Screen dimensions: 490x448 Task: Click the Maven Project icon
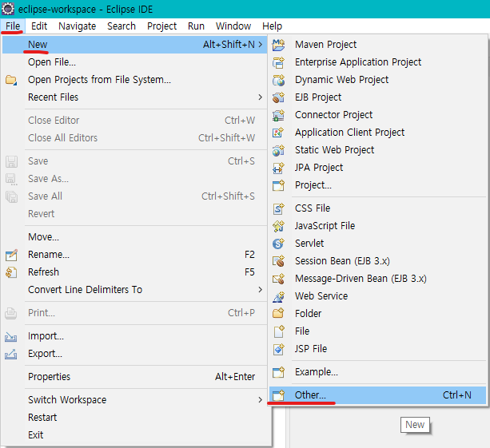[x=278, y=45]
